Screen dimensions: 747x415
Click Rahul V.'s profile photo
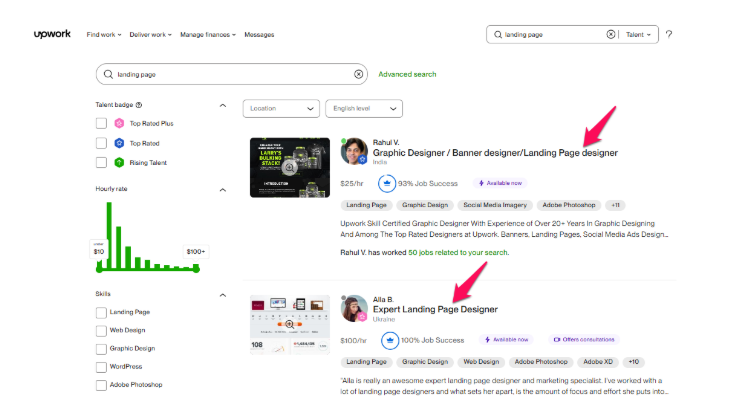click(354, 151)
